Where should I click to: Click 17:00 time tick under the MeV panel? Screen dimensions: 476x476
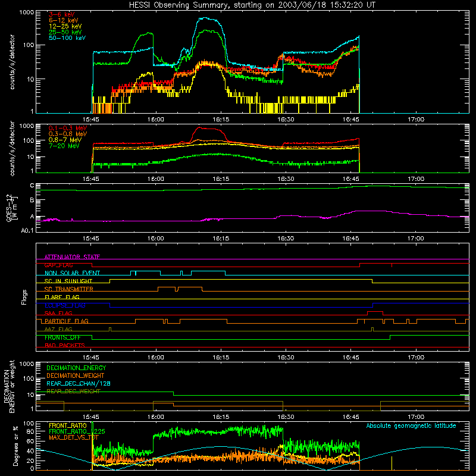click(x=415, y=179)
